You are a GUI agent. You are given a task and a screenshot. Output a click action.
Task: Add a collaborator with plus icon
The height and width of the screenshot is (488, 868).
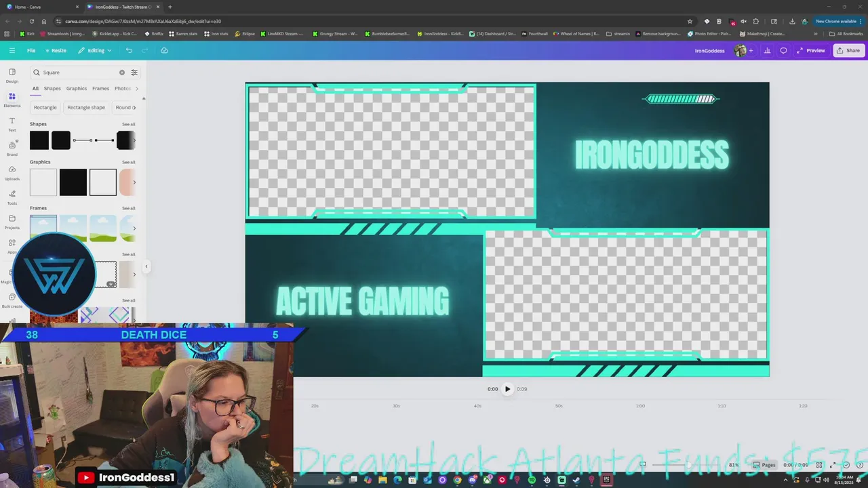751,50
